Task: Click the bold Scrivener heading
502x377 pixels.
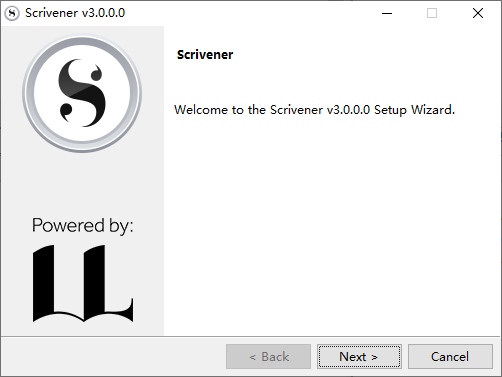Action: pyautogui.click(x=205, y=55)
